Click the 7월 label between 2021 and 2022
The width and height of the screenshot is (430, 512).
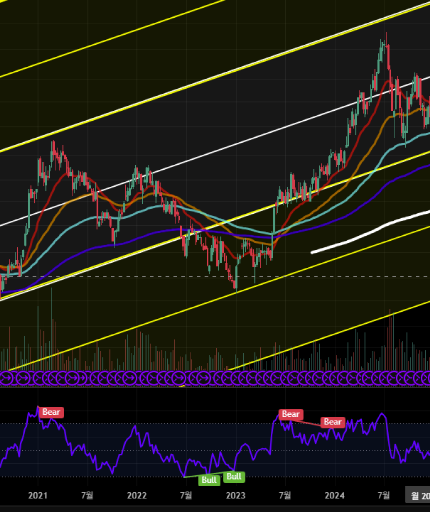87,496
